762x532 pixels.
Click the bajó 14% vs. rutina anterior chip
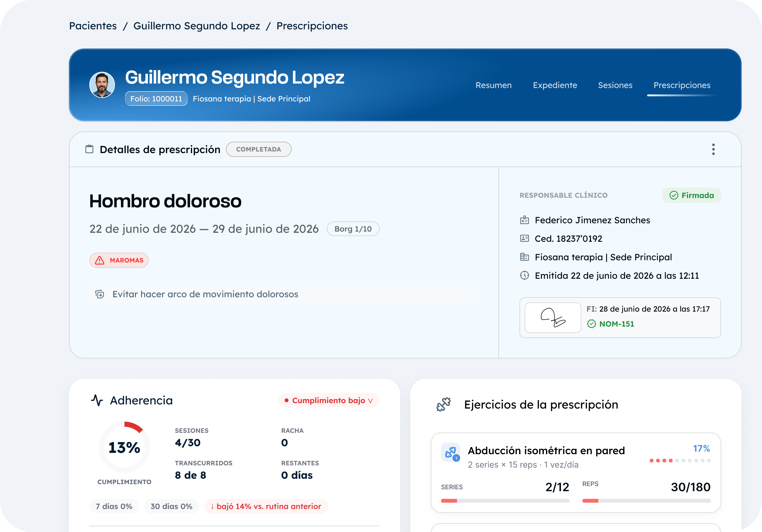(266, 506)
